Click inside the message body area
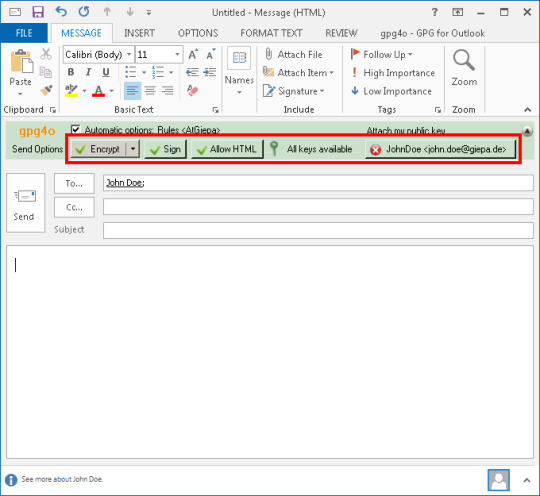 [x=270, y=352]
